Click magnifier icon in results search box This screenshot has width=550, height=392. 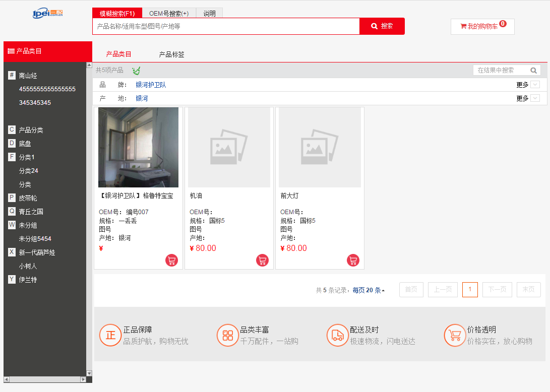click(x=533, y=71)
